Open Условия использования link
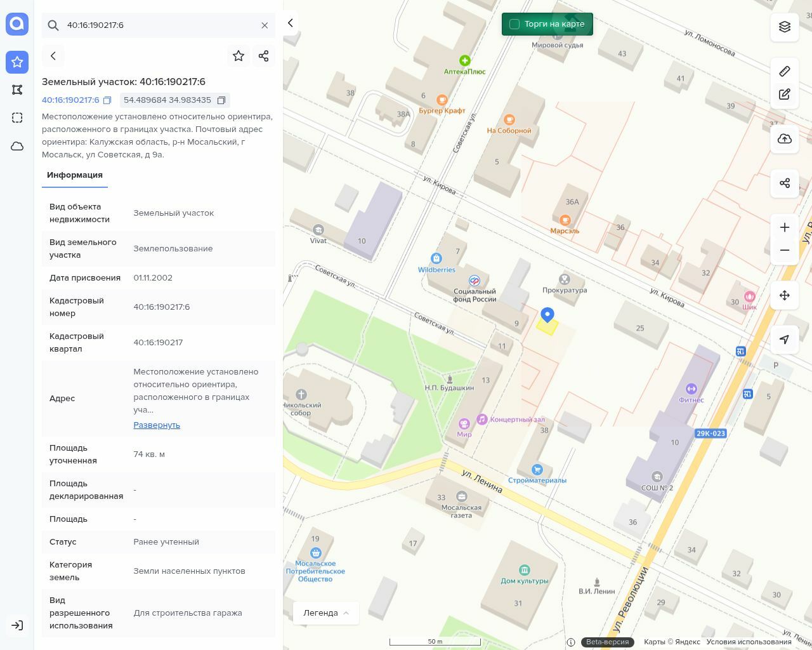The image size is (812, 650). tap(749, 642)
